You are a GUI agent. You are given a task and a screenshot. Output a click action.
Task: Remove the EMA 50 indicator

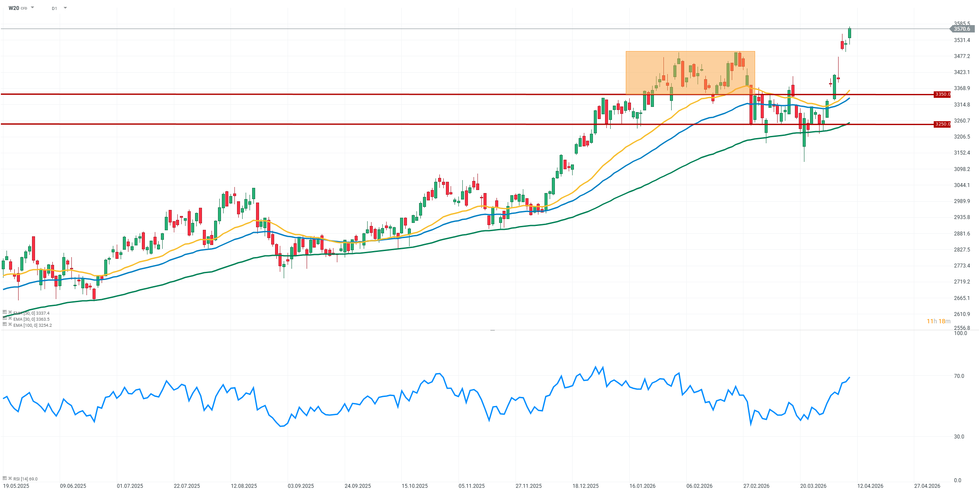pos(10,312)
